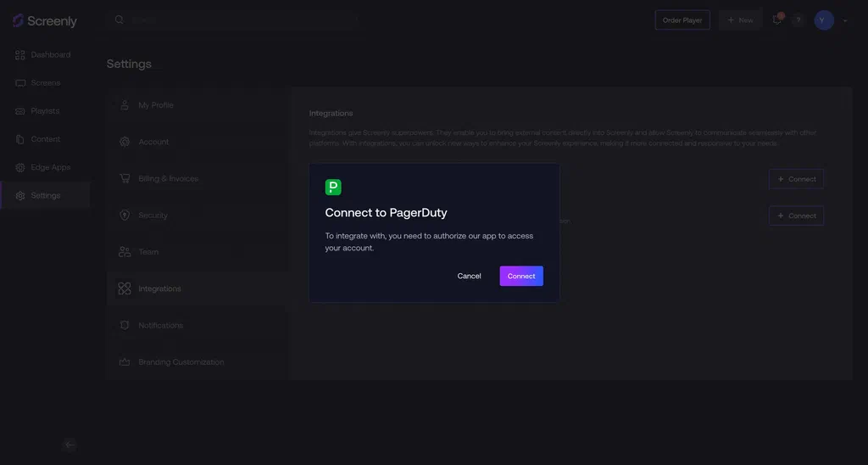Open Notifications settings tab
The image size is (868, 465).
(197, 325)
